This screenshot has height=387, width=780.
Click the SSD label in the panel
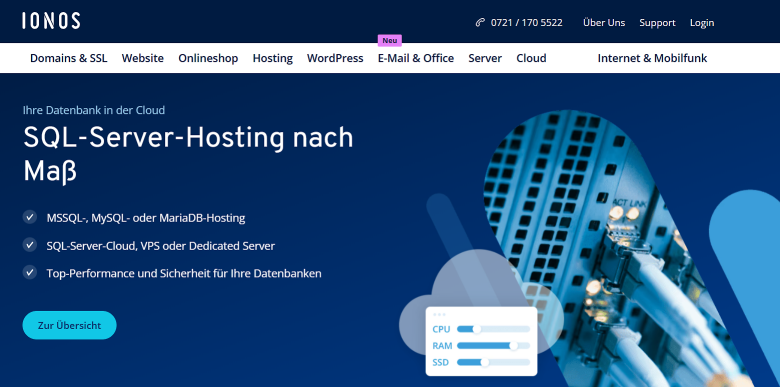441,363
